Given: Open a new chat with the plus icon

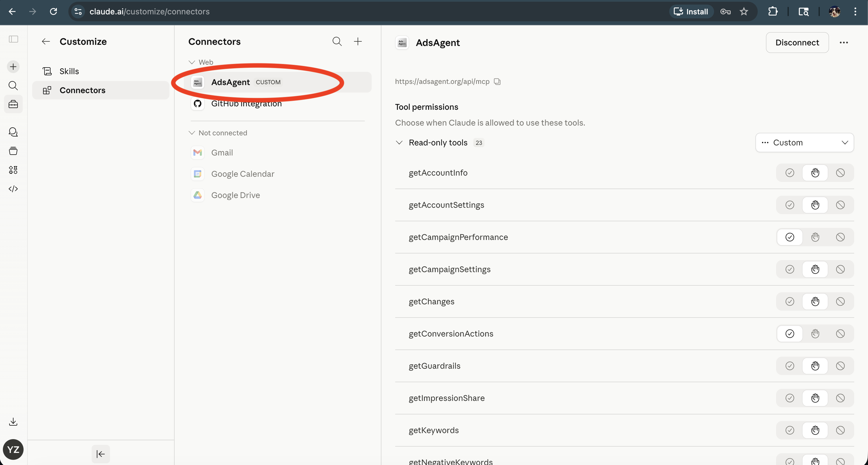Looking at the screenshot, I should (13, 66).
